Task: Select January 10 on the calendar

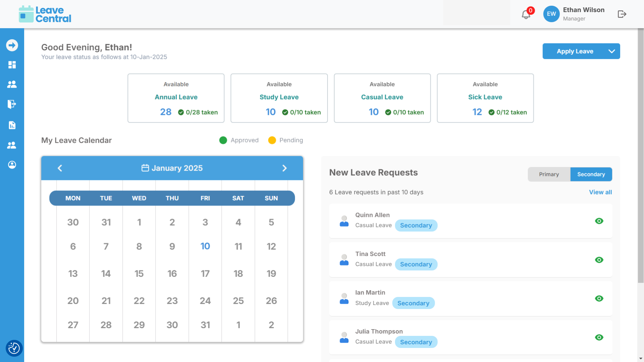Action: [x=205, y=246]
